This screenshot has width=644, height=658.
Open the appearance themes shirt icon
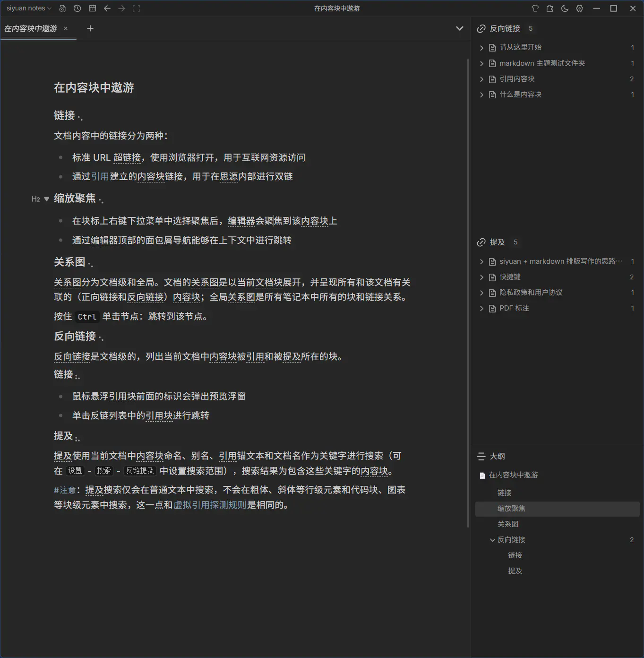[535, 9]
